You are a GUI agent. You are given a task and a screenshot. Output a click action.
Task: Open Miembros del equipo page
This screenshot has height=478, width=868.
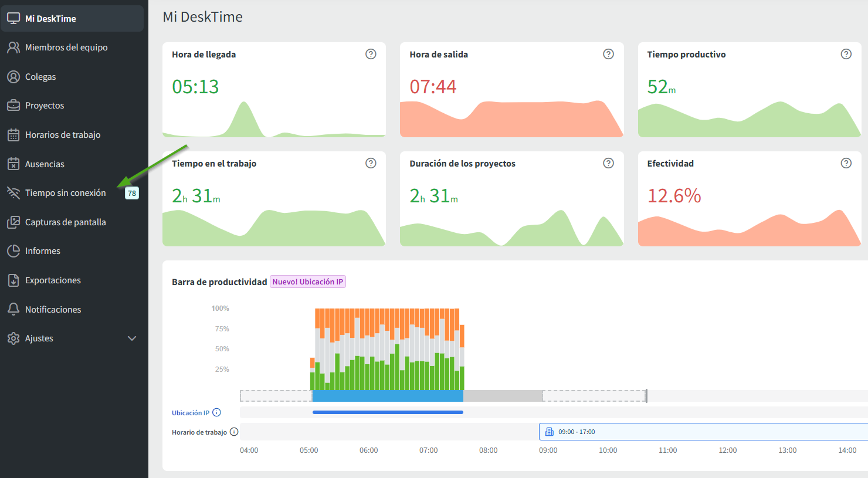66,48
